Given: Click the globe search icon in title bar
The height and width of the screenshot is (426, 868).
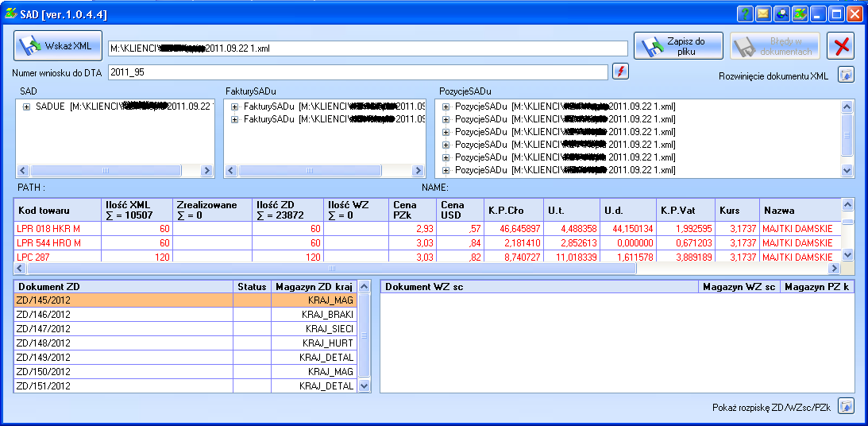Looking at the screenshot, I should [781, 14].
